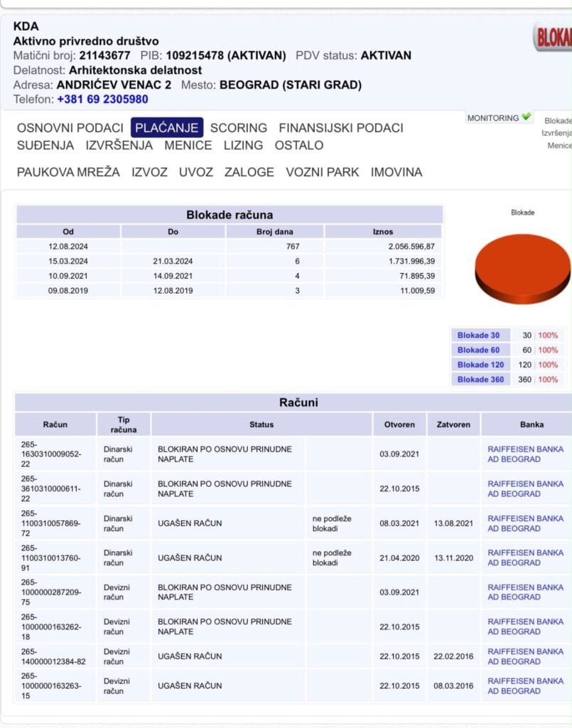Open the FINANSIJSKI PODACI tab
Viewport: 572px width, 728px height.
coord(341,128)
